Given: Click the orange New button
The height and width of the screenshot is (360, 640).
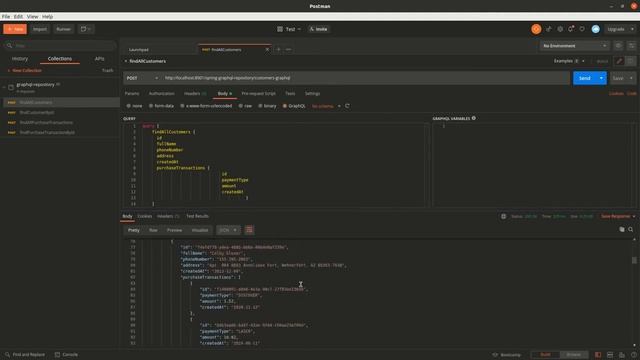Looking at the screenshot, I should click(15, 29).
